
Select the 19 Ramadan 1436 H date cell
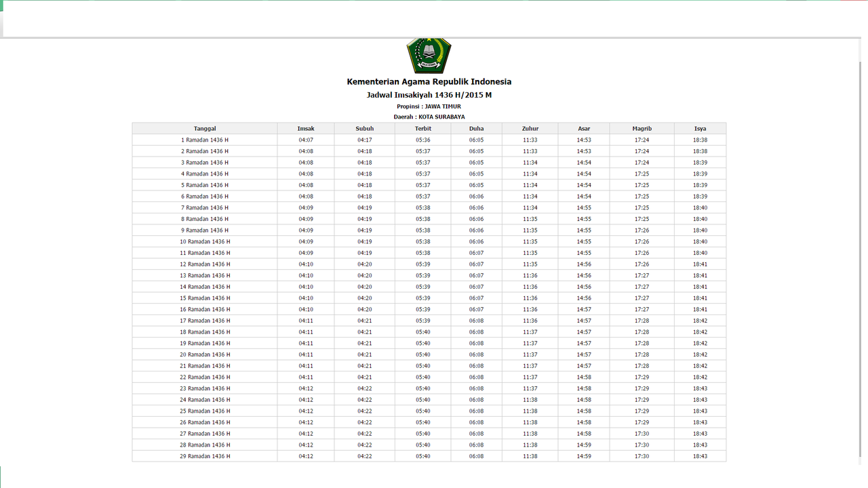(205, 344)
